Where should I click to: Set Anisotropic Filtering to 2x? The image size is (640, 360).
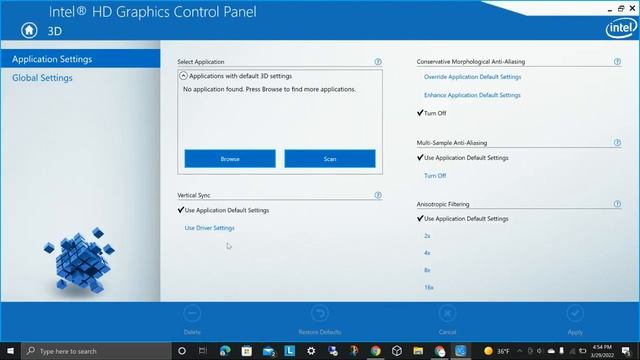coord(427,236)
